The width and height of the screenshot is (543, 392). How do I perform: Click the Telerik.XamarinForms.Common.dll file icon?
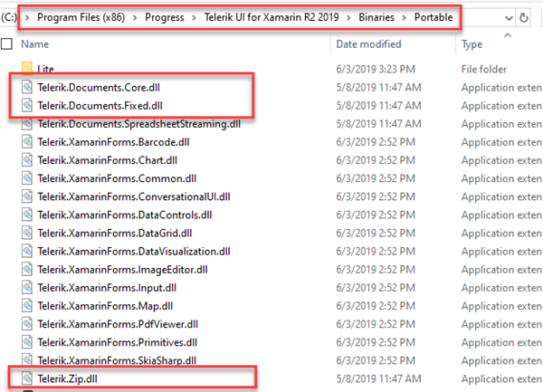click(x=27, y=178)
